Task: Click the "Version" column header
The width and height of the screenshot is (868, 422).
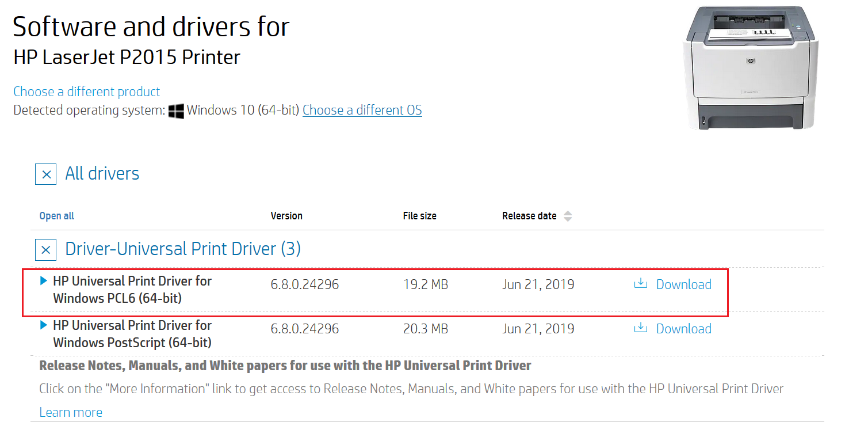Action: (286, 216)
